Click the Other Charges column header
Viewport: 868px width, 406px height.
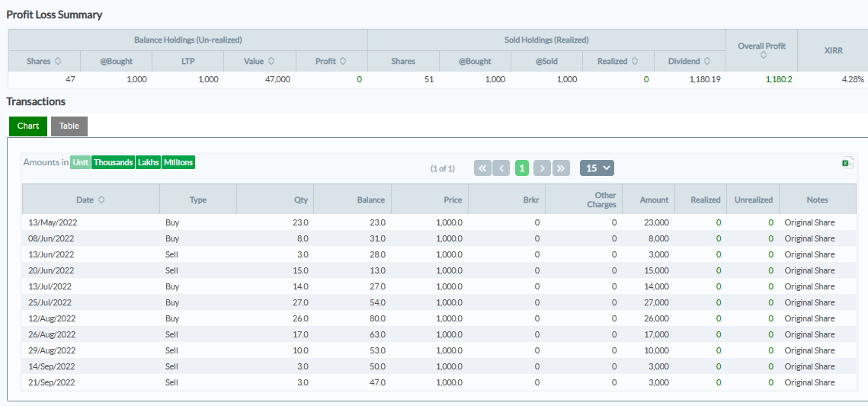(584, 200)
